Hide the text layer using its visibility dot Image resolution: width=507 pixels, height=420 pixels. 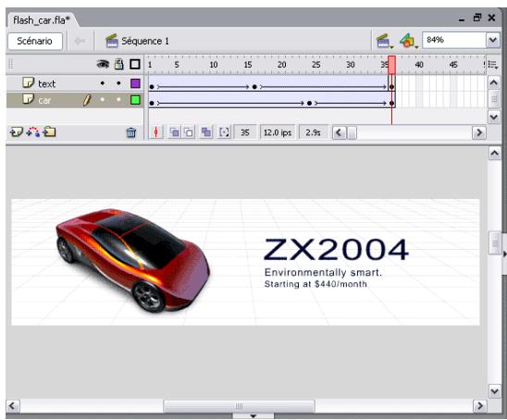tap(103, 83)
